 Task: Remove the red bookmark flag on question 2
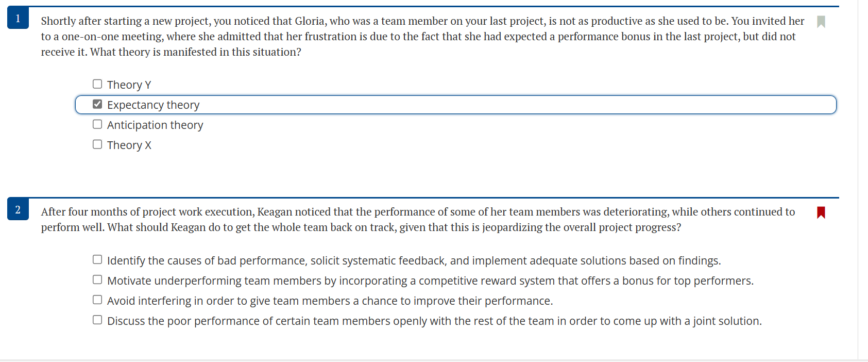(821, 212)
